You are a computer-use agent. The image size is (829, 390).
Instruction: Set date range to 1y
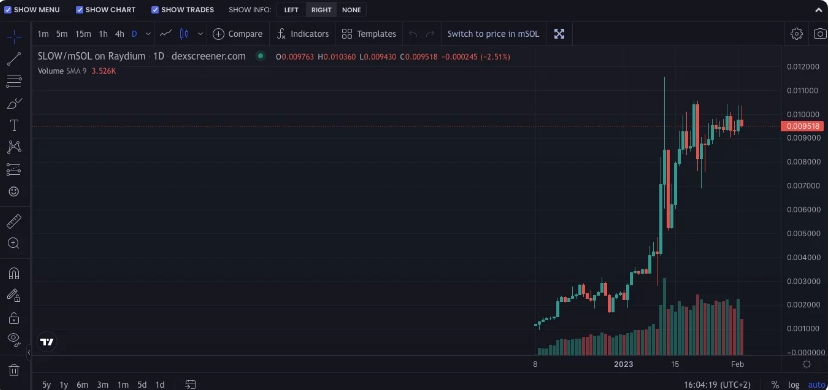coord(64,385)
